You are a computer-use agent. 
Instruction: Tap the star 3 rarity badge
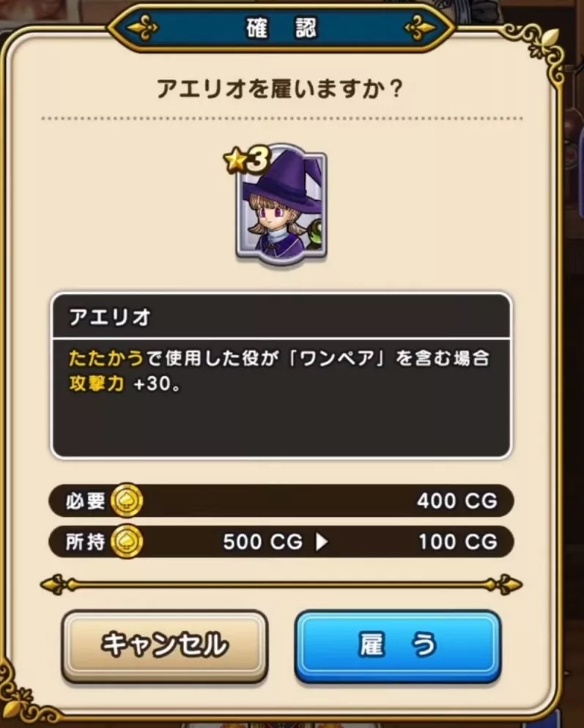(x=246, y=161)
